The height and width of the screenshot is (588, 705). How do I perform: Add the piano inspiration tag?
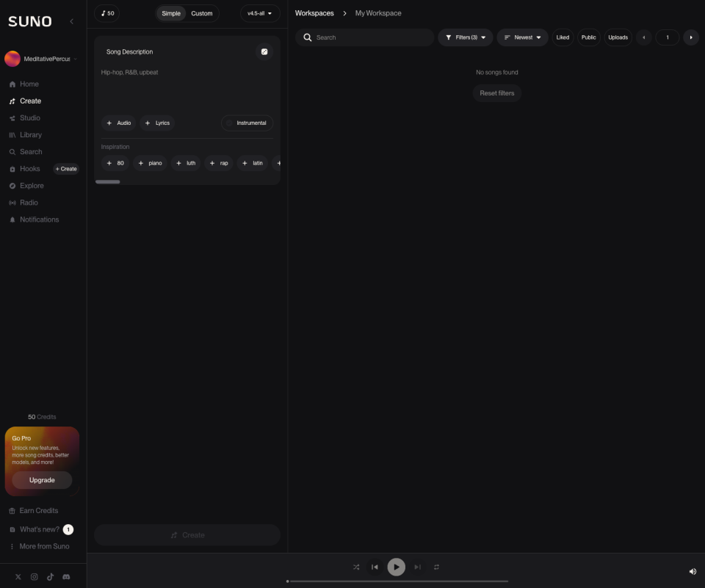point(150,163)
